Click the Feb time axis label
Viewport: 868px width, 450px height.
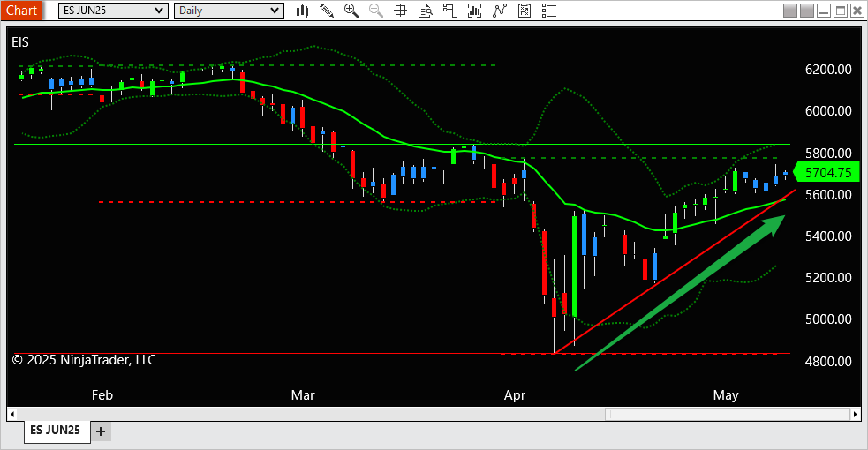coord(102,395)
